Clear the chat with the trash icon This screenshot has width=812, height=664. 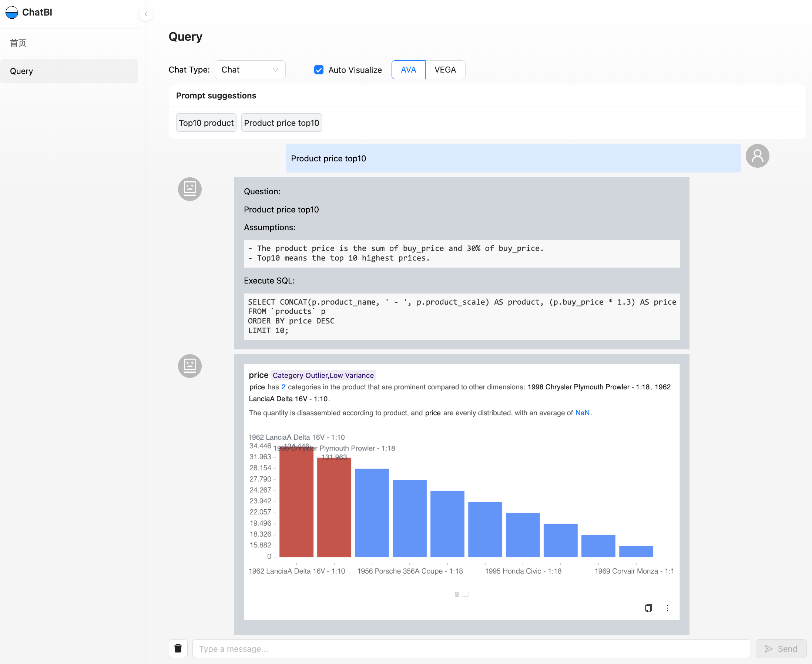[x=178, y=648]
